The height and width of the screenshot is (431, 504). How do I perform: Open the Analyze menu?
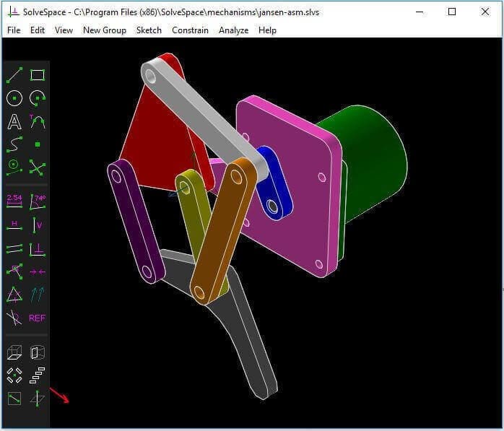pyautogui.click(x=233, y=30)
